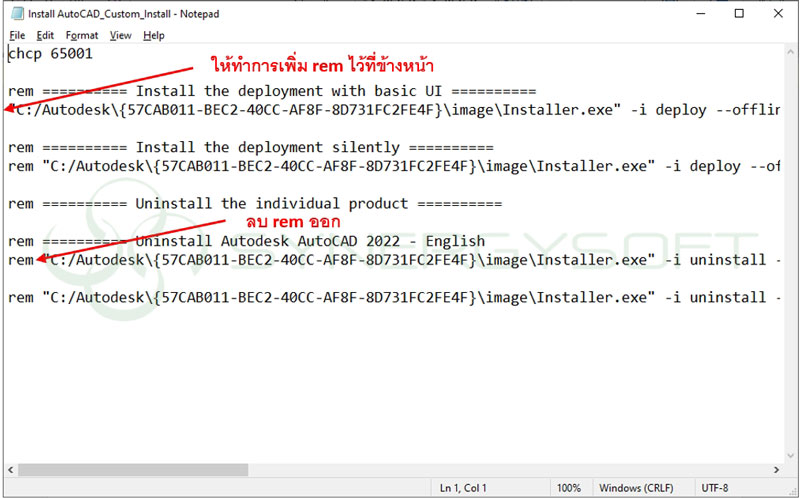Click the horizontal scrollbar right arrow

coord(777,469)
